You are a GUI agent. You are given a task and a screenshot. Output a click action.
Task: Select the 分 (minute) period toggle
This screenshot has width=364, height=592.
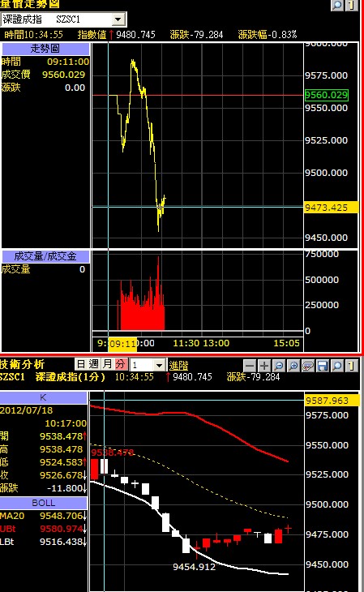pyautogui.click(x=121, y=364)
